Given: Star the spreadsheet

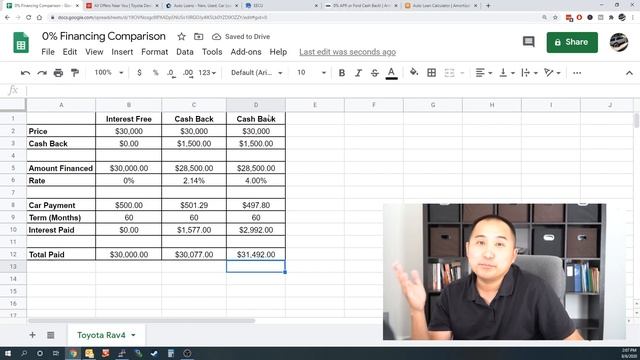Looking at the screenshot, I should tap(181, 36).
